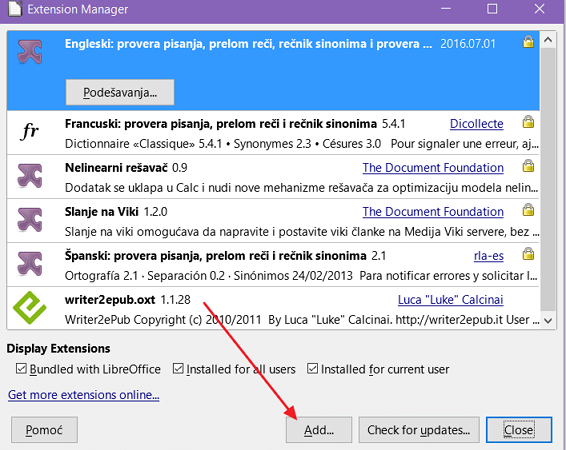Toggle Installed for current user checkbox

click(312, 369)
